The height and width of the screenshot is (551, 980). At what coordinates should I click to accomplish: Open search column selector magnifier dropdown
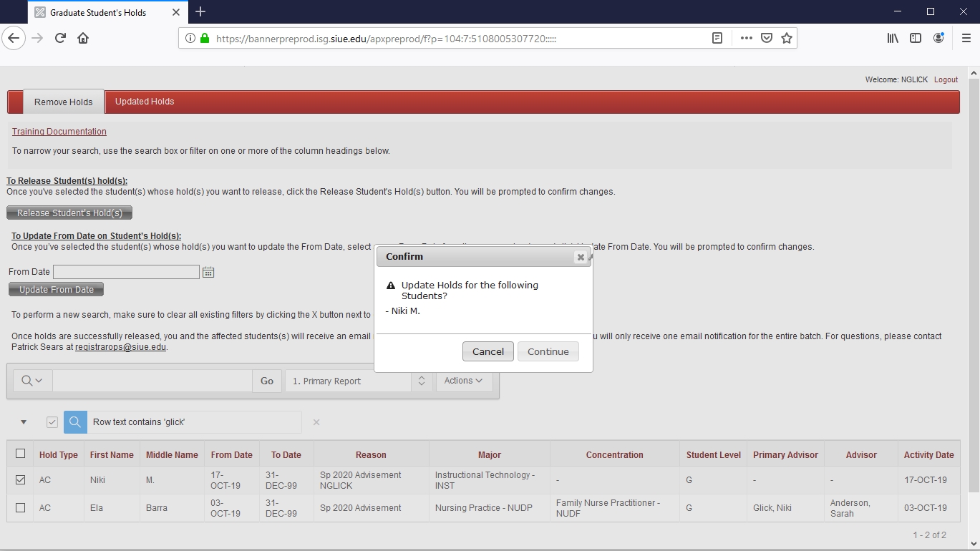32,381
